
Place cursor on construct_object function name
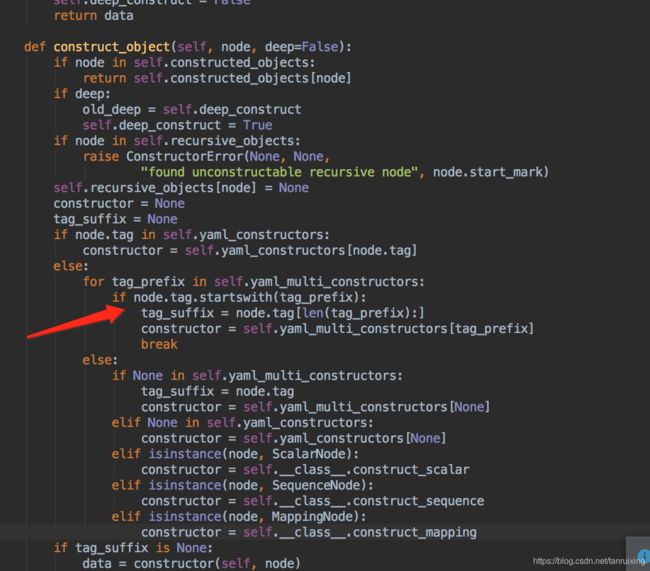pyautogui.click(x=112, y=47)
